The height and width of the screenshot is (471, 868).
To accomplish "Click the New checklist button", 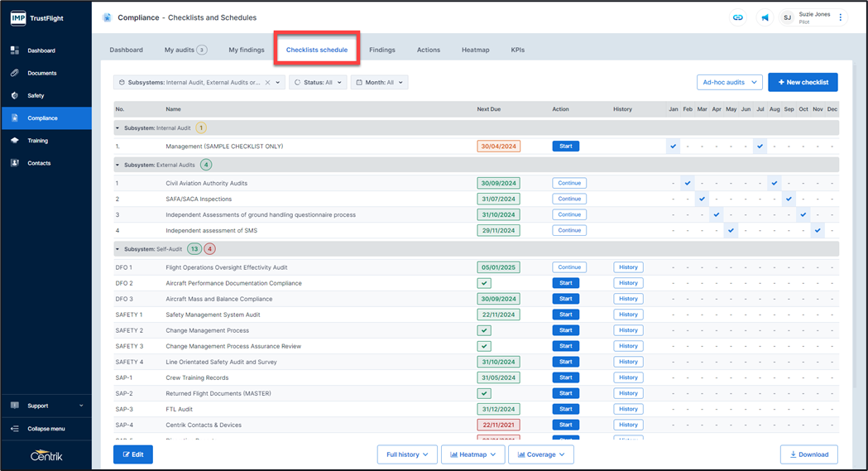I will tap(802, 82).
